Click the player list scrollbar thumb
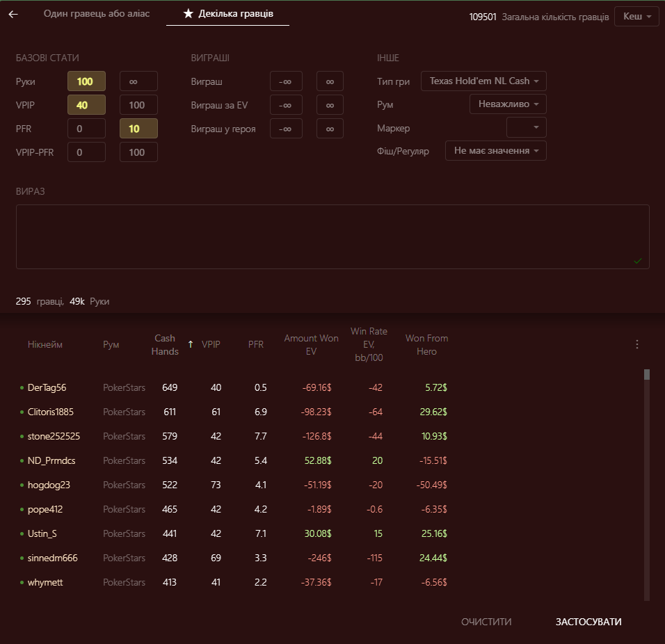Viewport: 665px width, 644px height. pyautogui.click(x=647, y=374)
